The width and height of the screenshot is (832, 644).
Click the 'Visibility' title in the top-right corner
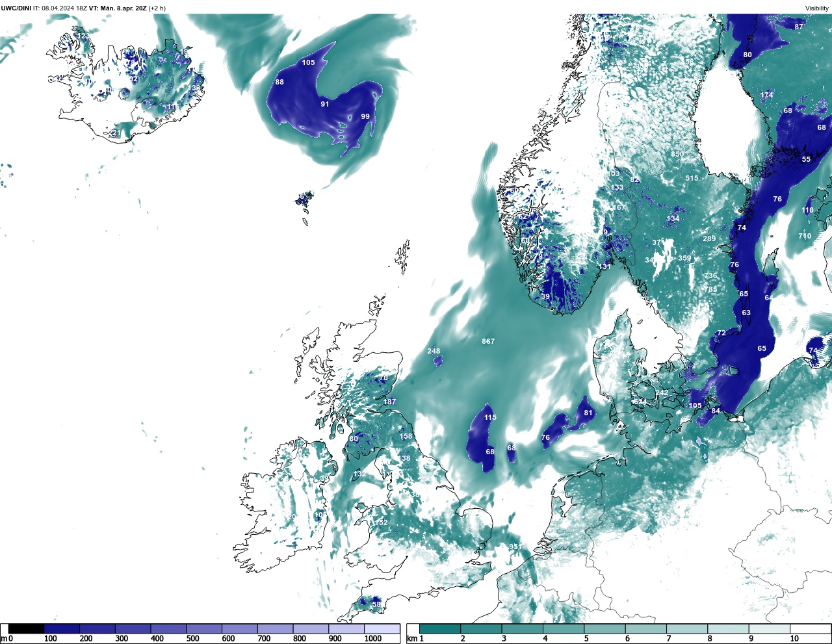pos(817,8)
